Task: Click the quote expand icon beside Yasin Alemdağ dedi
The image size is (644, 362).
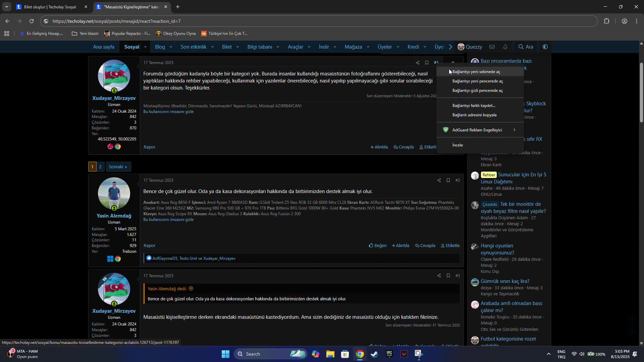Action: pos(191,289)
